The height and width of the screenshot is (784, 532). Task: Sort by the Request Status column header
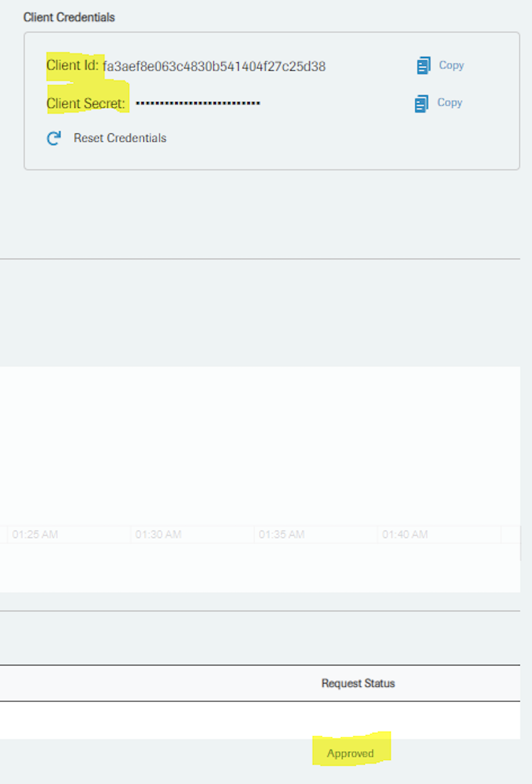click(x=358, y=683)
